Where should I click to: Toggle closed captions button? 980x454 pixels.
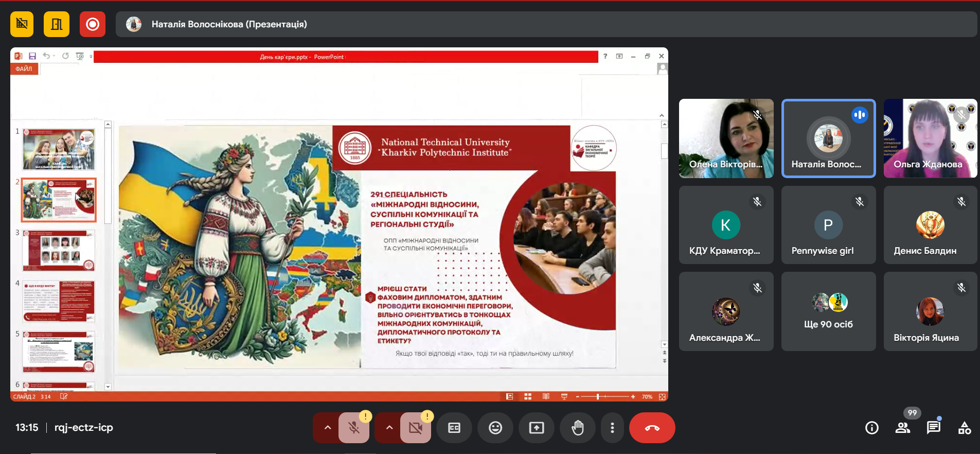[454, 428]
